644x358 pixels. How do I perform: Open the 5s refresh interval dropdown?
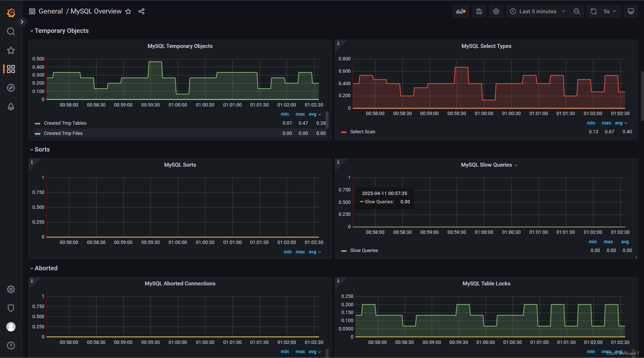(x=610, y=11)
